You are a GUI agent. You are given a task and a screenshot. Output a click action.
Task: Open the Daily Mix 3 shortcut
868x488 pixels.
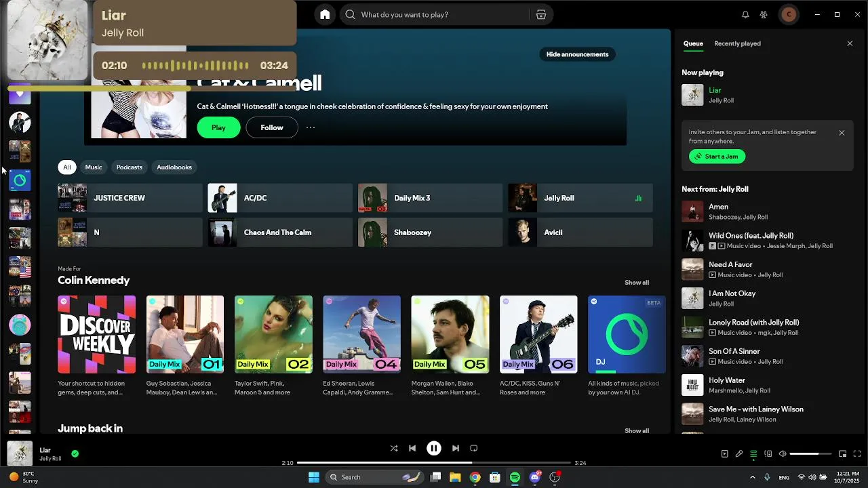(431, 198)
